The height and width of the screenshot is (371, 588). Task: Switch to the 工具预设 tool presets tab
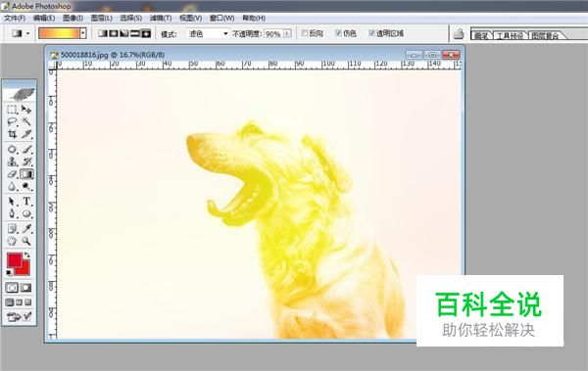pos(510,35)
